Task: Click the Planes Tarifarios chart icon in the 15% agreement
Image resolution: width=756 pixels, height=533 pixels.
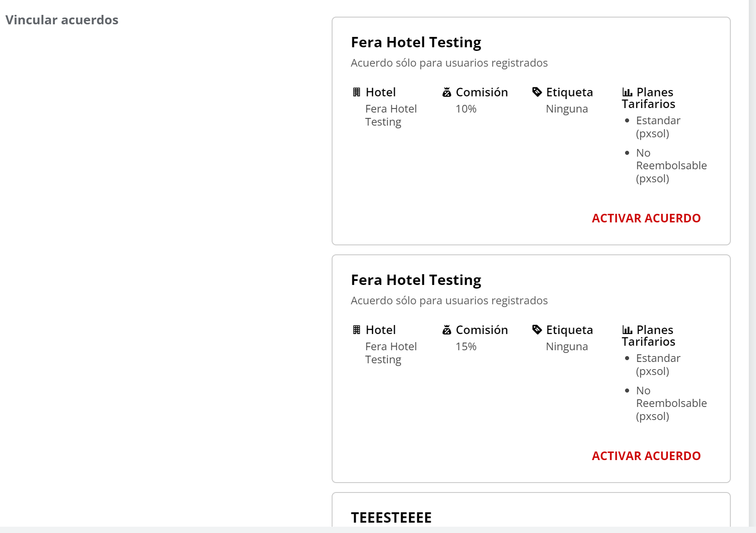Action: (627, 330)
